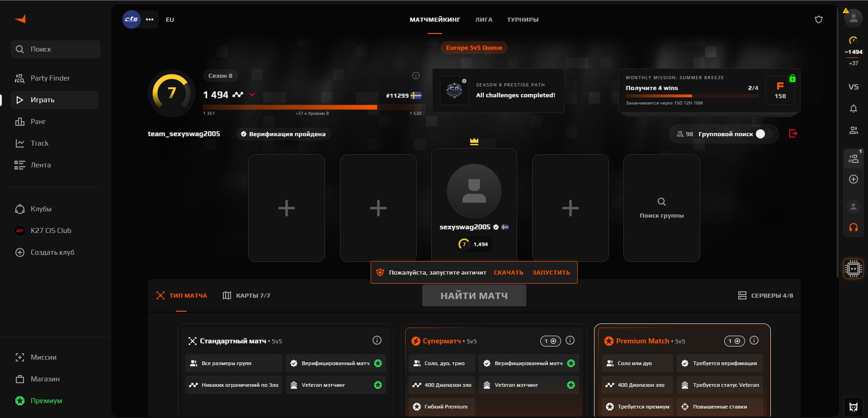Click Elo level 7 icon in right panel
Screen dimensions: 868x418
pos(854,40)
